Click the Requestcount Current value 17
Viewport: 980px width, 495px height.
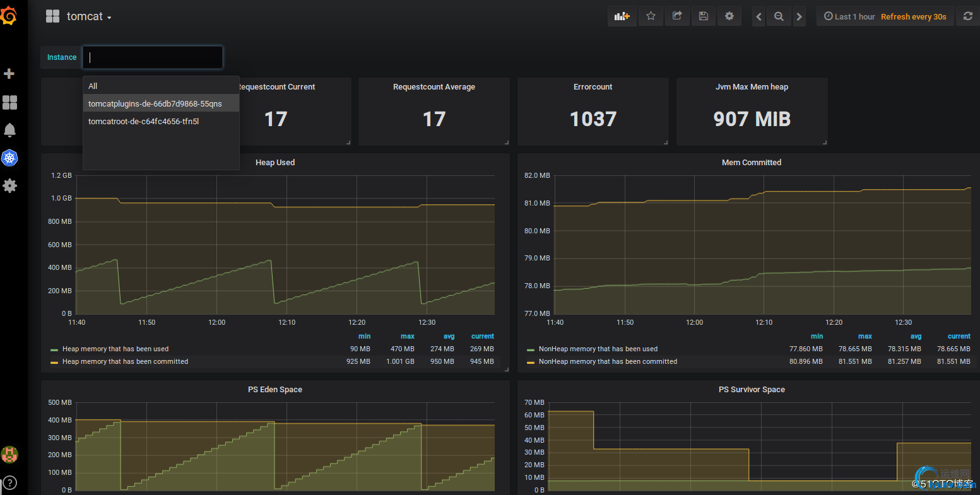[x=276, y=119]
